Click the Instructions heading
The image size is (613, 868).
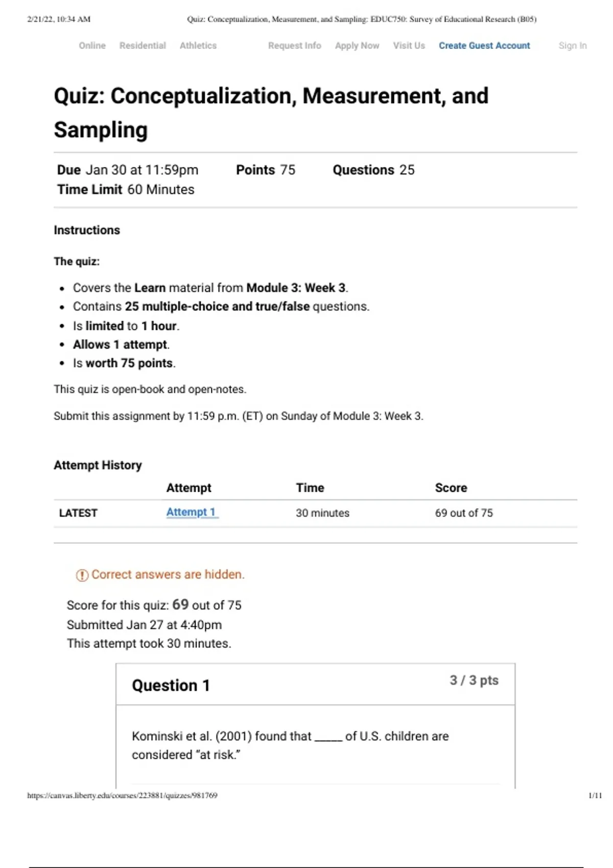pos(87,230)
